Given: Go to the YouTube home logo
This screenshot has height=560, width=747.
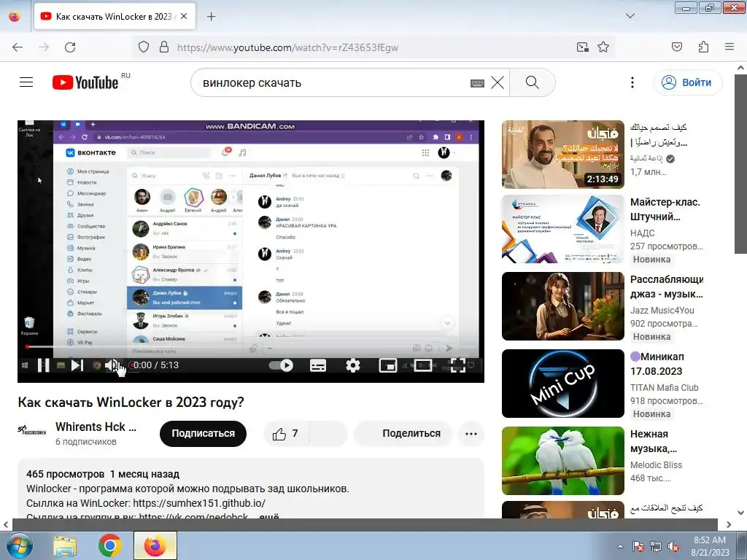Looking at the screenshot, I should tap(86, 82).
